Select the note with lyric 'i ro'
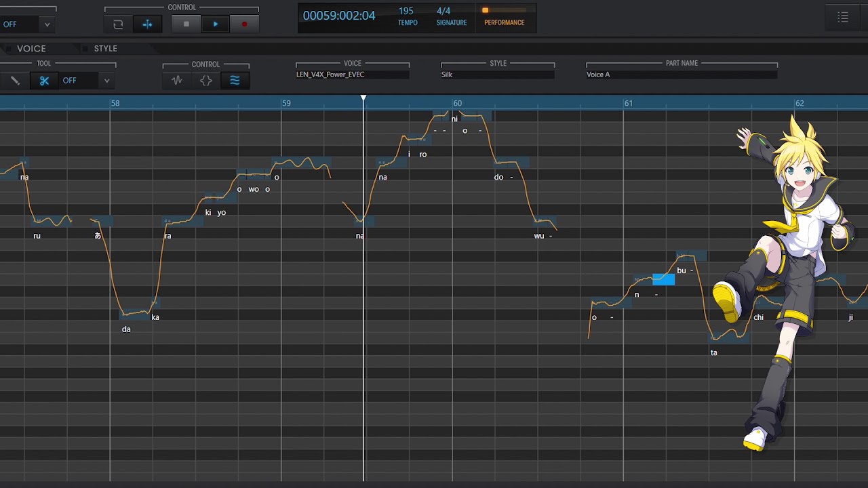This screenshot has height=488, width=868. click(x=418, y=140)
